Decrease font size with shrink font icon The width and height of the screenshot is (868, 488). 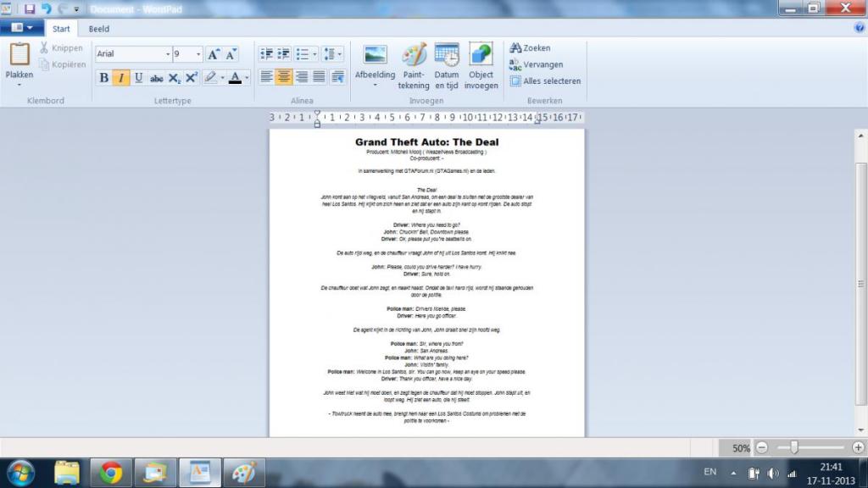[231, 53]
